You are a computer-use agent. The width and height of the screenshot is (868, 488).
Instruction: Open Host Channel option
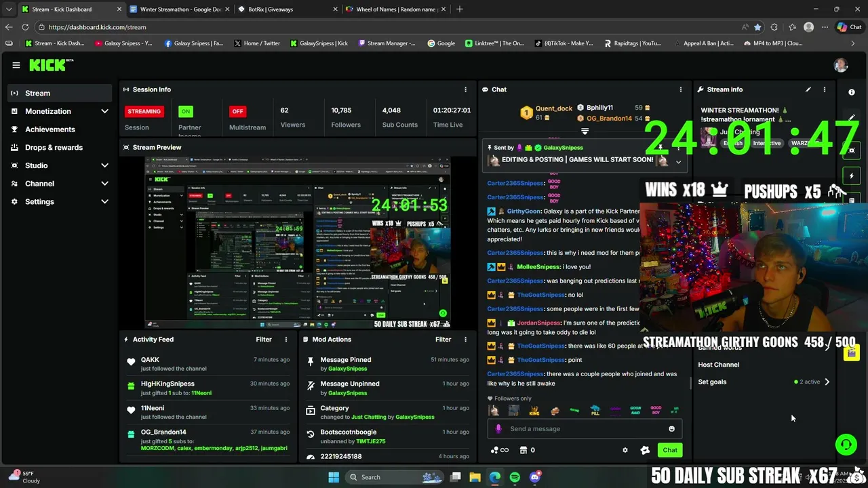click(719, 365)
